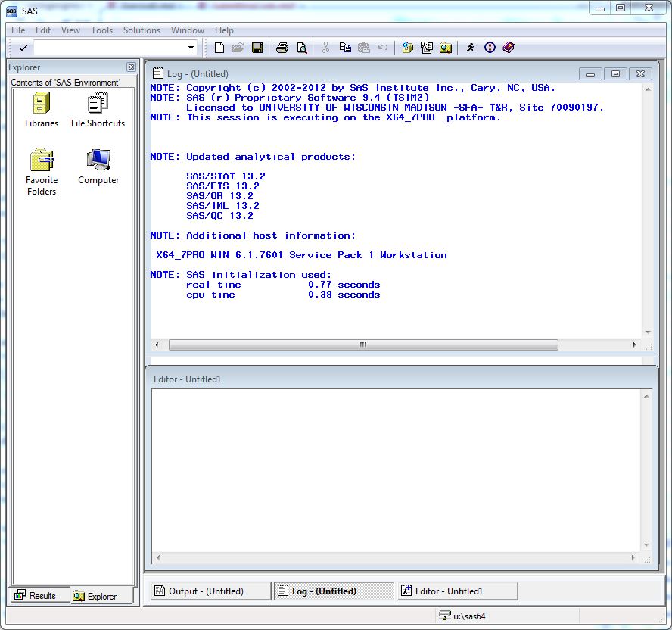Click the New document toolbar icon
Screen dimensions: 672x630
pyautogui.click(x=219, y=48)
